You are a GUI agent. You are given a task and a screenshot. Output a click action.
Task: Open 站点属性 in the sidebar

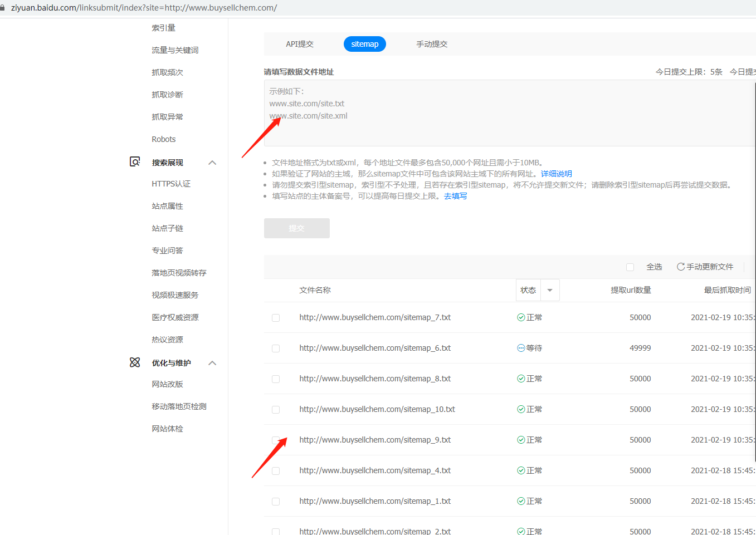coord(168,206)
